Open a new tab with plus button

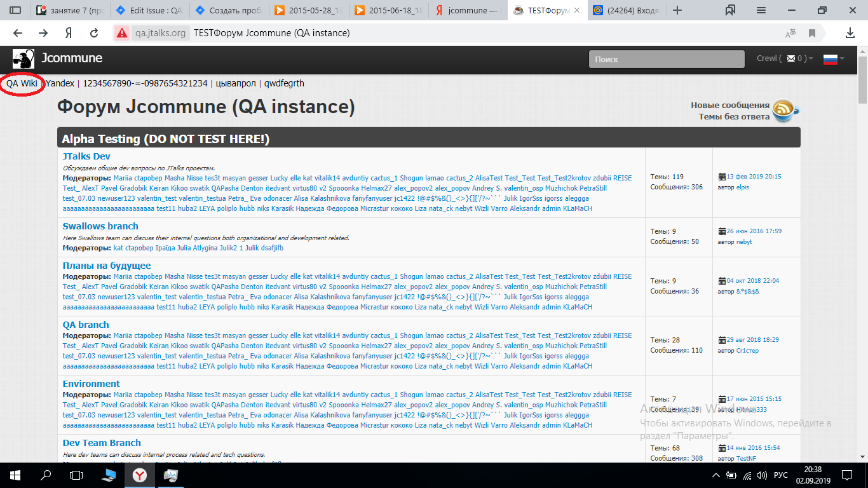click(x=677, y=10)
